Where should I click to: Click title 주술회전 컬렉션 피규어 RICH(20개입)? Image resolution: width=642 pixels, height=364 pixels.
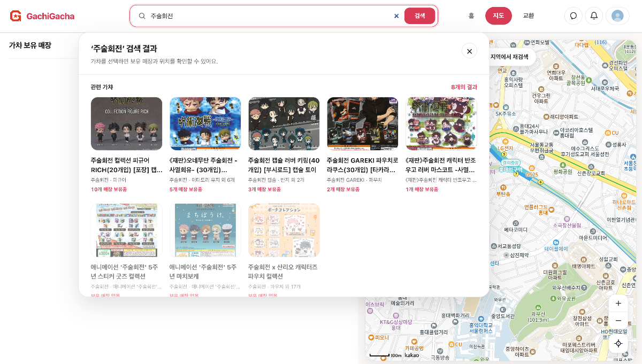[126, 165]
